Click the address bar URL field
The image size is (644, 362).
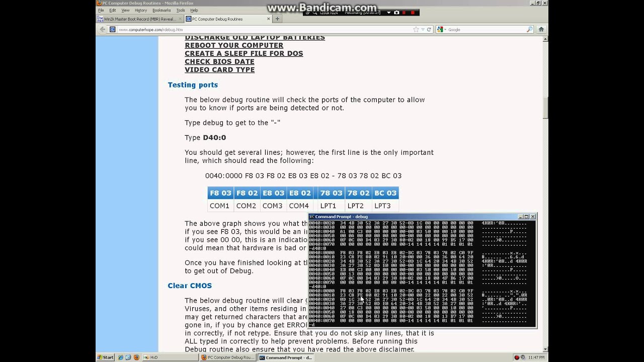[264, 29]
